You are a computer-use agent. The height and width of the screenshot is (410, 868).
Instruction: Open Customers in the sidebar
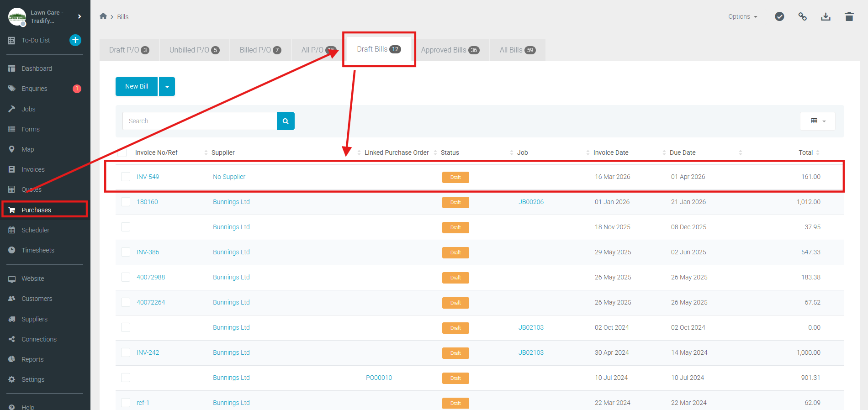[x=37, y=299]
